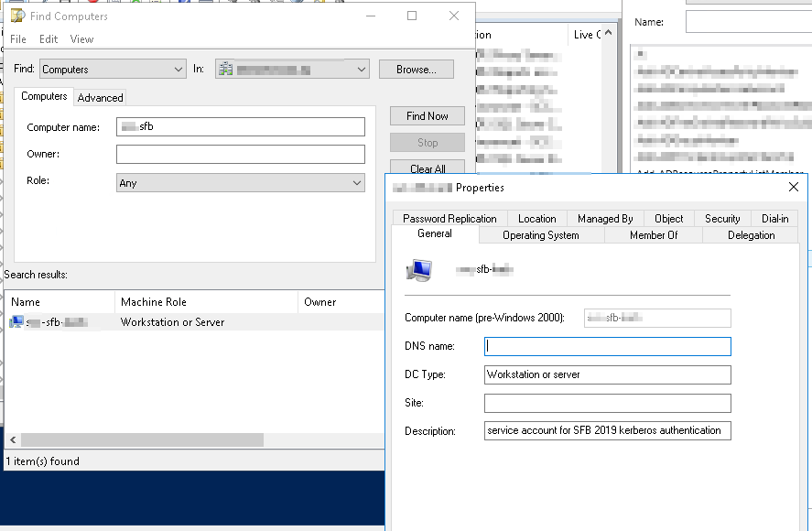The image size is (812, 531).
Task: Click the Browse... button
Action: [x=417, y=70]
